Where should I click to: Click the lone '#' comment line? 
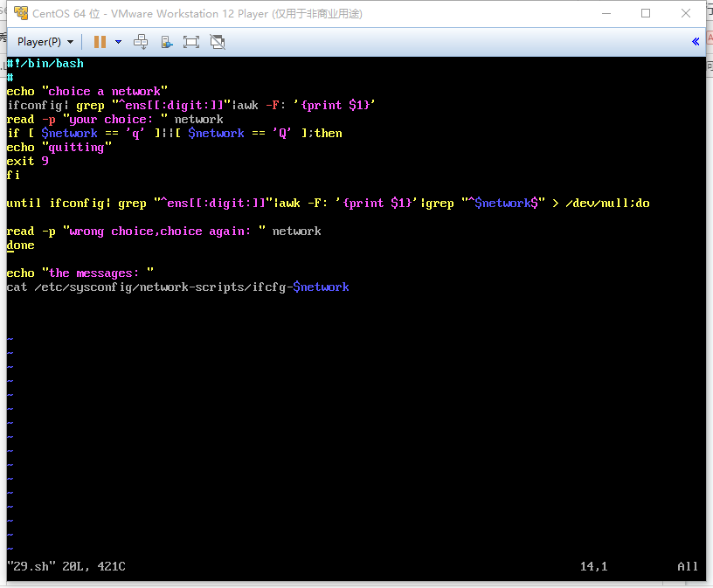click(x=10, y=77)
